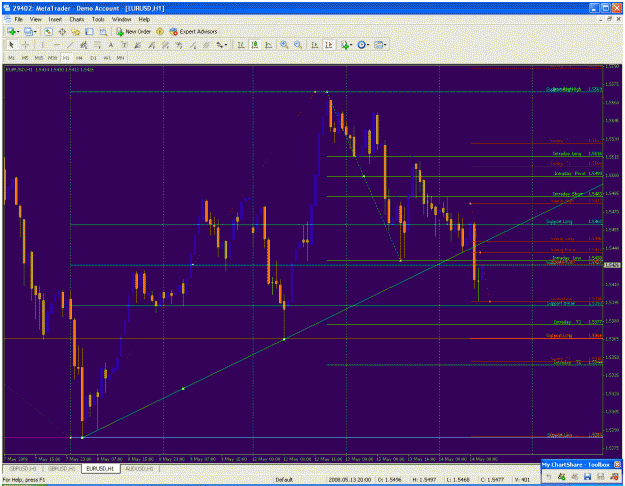Zoom in on the chart

(x=284, y=45)
